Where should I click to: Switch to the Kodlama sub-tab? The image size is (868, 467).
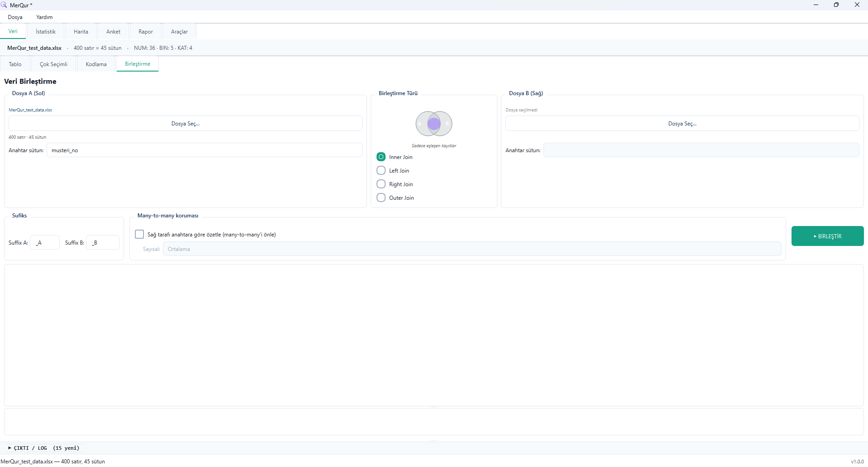[x=96, y=64]
